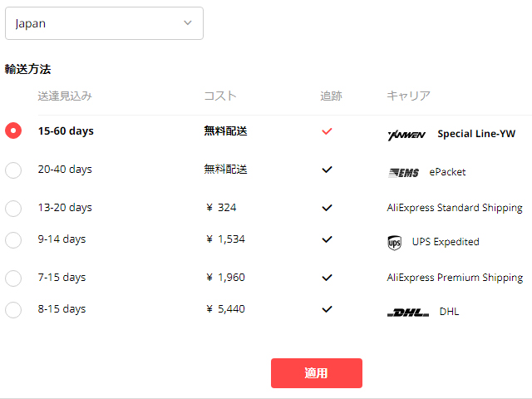Image resolution: width=532 pixels, height=399 pixels.
Task: Select the 9-14 days UPS radio button
Action: point(13,239)
